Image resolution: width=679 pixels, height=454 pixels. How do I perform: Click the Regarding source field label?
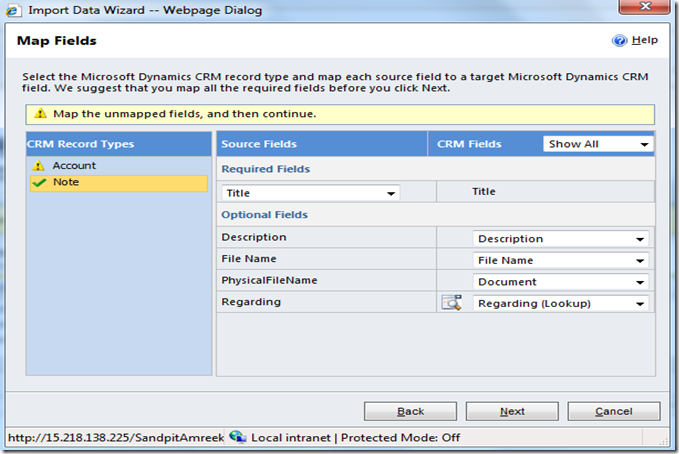coord(251,302)
